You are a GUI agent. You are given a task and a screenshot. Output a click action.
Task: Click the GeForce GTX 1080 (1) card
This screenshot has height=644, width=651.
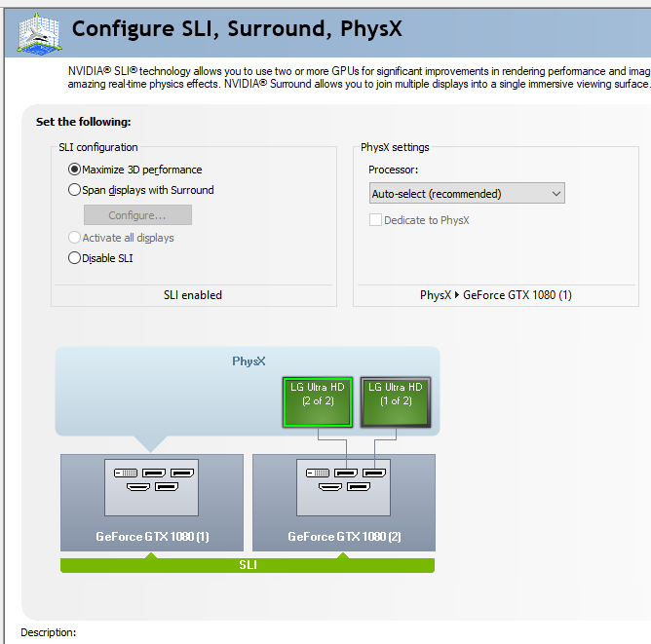click(x=152, y=503)
